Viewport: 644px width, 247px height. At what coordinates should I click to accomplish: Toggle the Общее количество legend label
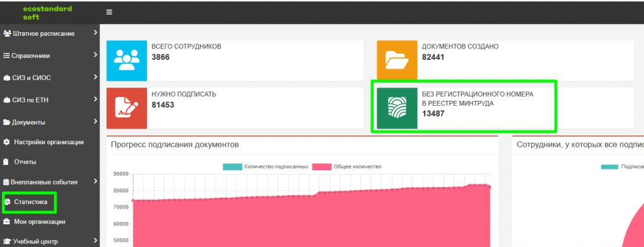click(x=357, y=167)
